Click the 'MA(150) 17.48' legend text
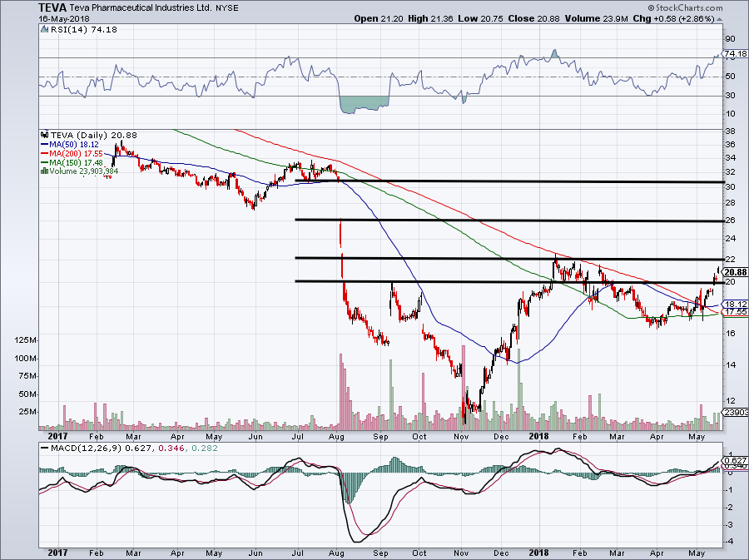749x560 pixels. tap(76, 162)
